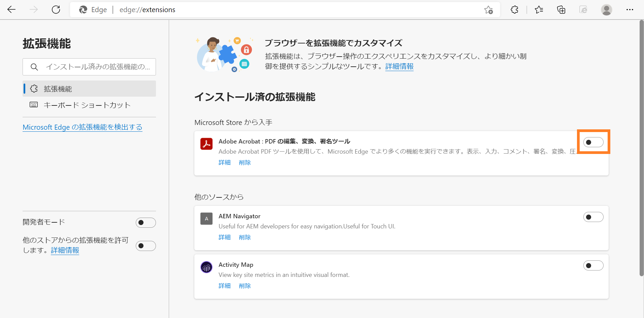Click the profile avatar icon

(x=606, y=9)
